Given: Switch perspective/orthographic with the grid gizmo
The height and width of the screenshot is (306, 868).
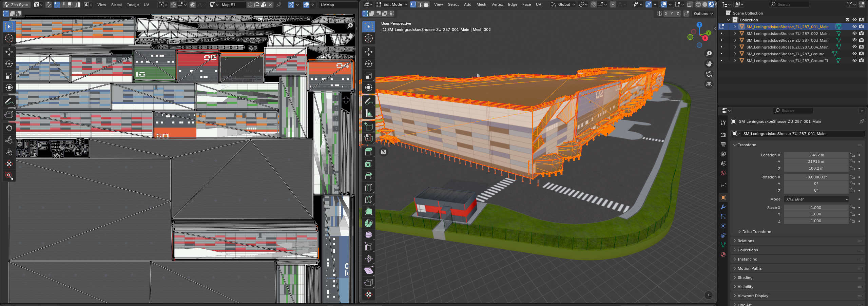Looking at the screenshot, I should coord(709,84).
